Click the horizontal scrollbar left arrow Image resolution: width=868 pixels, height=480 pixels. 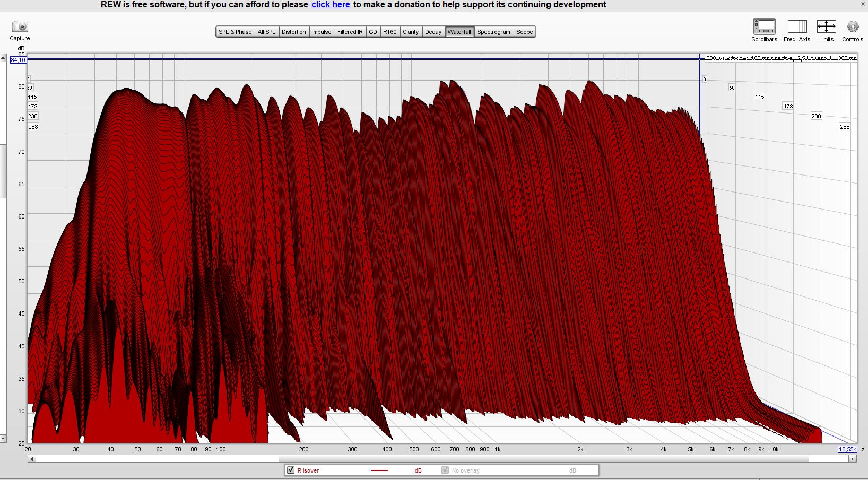click(x=32, y=459)
